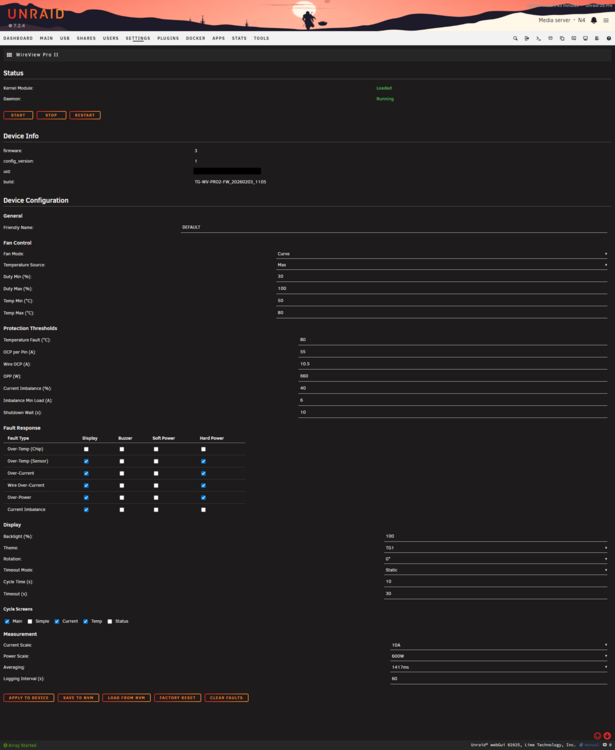
Task: Open the Shares menu
Action: coord(86,38)
